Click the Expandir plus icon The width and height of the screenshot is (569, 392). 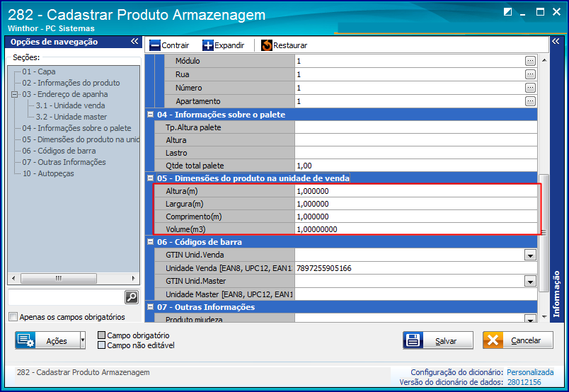coord(208,45)
